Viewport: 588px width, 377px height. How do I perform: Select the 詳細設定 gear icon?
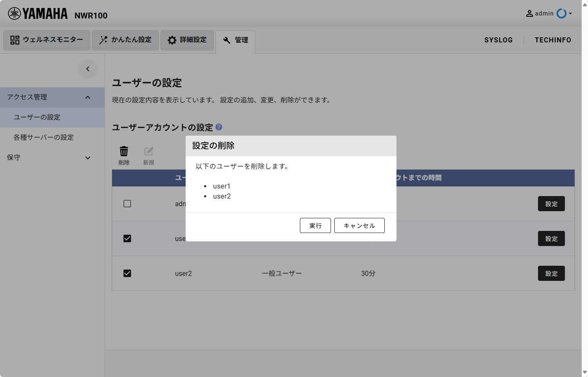click(x=172, y=39)
